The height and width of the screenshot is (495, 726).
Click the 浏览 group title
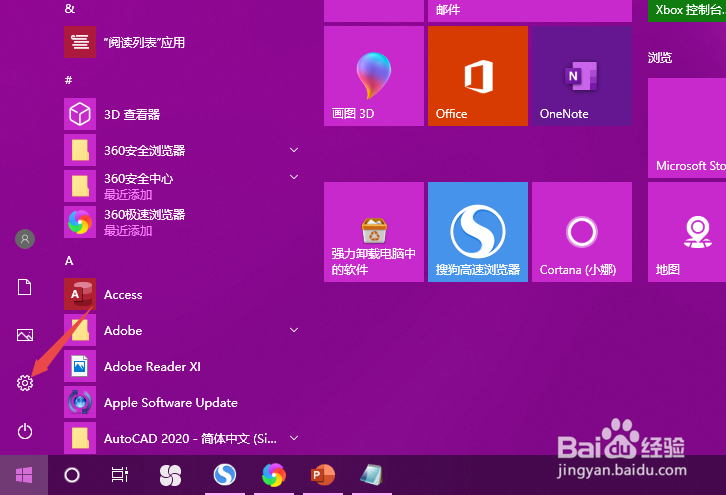point(660,57)
